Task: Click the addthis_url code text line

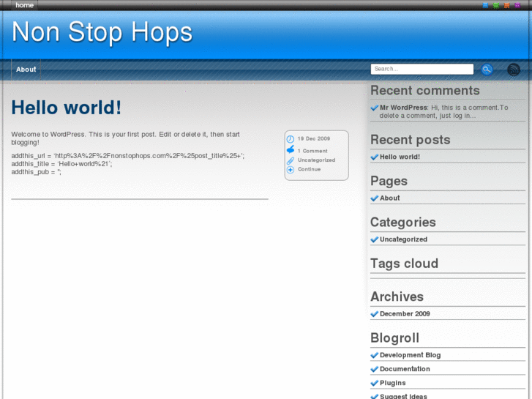Action: 128,156
